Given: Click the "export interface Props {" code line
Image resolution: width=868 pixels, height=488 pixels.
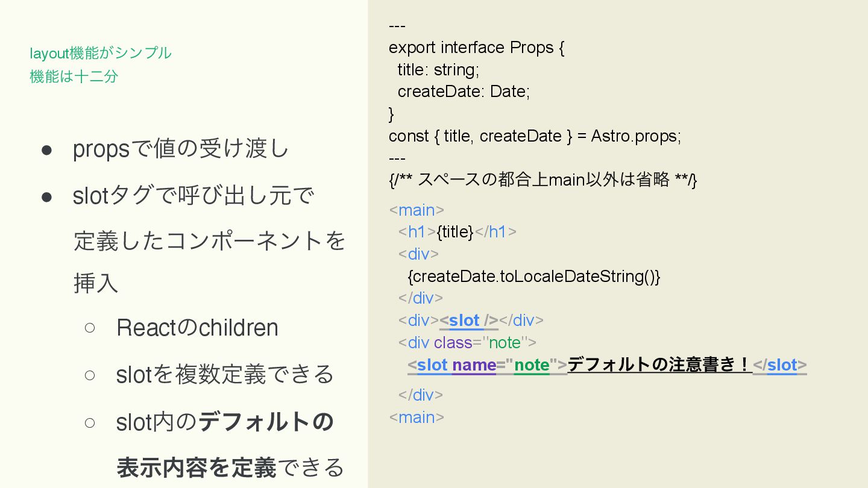Looking at the screenshot, I should 476,48.
